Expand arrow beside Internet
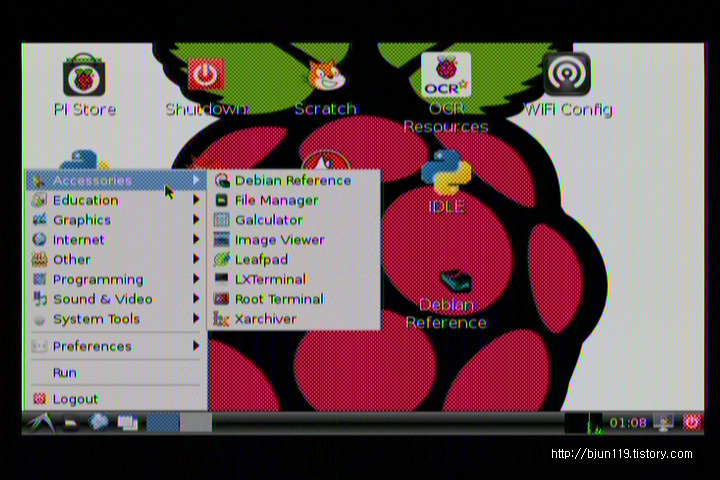 (196, 239)
